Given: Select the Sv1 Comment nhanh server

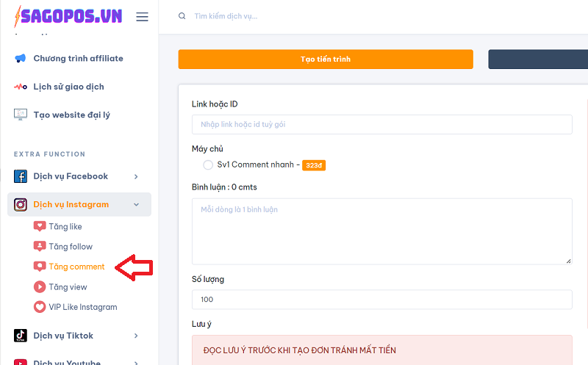Looking at the screenshot, I should (x=208, y=165).
